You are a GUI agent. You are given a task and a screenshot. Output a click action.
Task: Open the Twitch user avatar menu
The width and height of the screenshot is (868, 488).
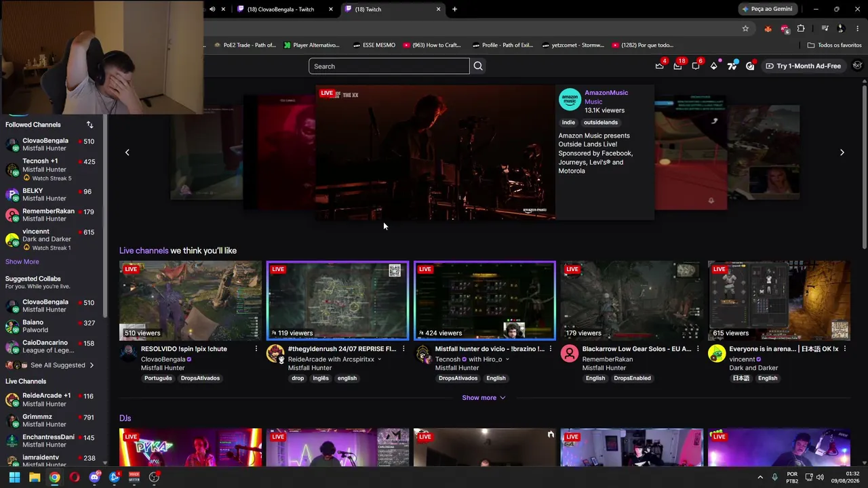tap(858, 66)
